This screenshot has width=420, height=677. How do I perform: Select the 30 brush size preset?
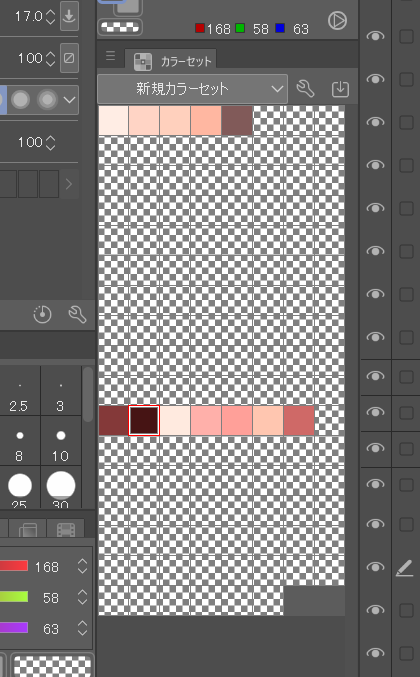pos(60,489)
